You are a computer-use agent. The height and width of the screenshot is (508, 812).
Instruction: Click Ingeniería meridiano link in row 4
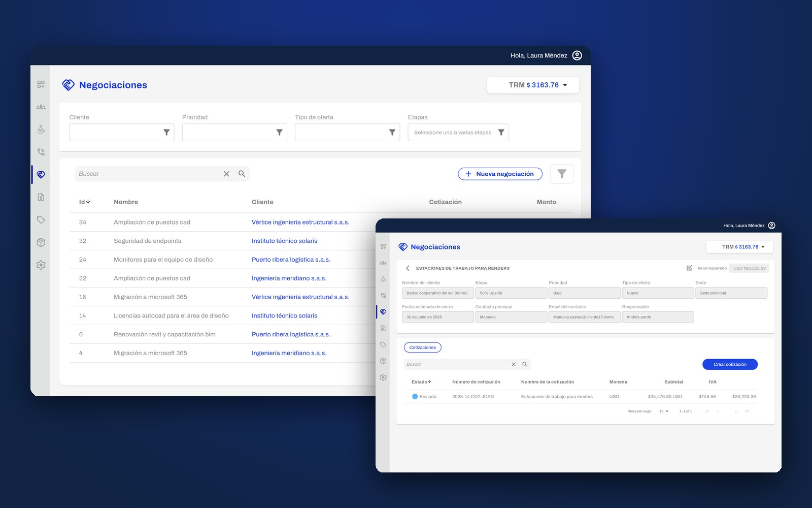(x=289, y=353)
